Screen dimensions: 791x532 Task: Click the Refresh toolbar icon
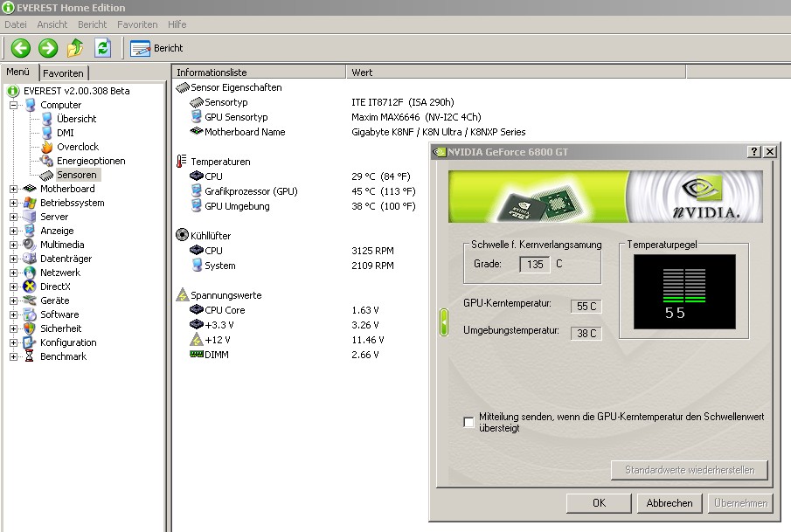(x=102, y=48)
